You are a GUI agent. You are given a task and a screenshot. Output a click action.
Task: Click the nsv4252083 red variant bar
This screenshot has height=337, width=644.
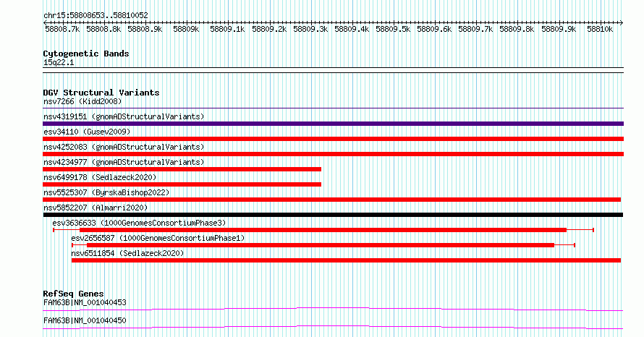(x=333, y=154)
